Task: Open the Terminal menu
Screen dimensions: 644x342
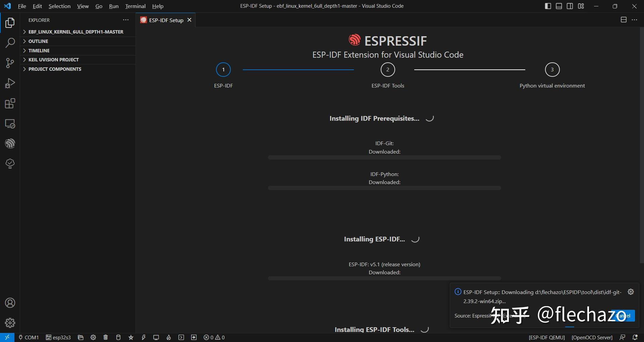Action: click(x=135, y=6)
